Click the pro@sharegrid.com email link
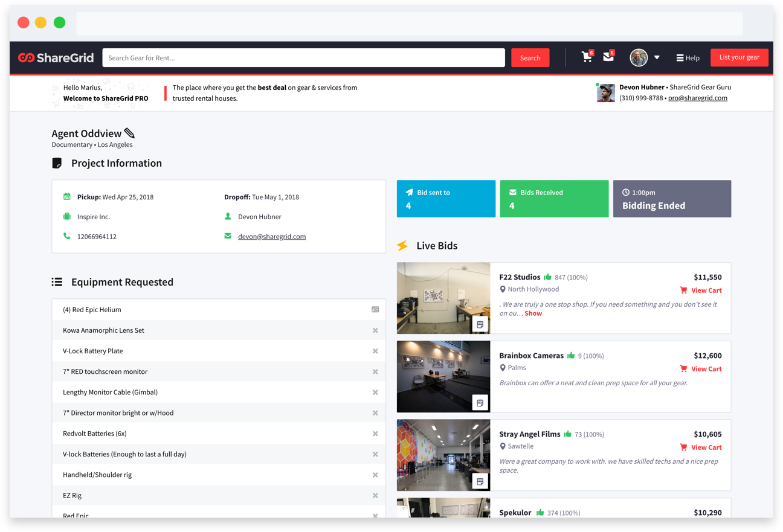 pyautogui.click(x=698, y=98)
